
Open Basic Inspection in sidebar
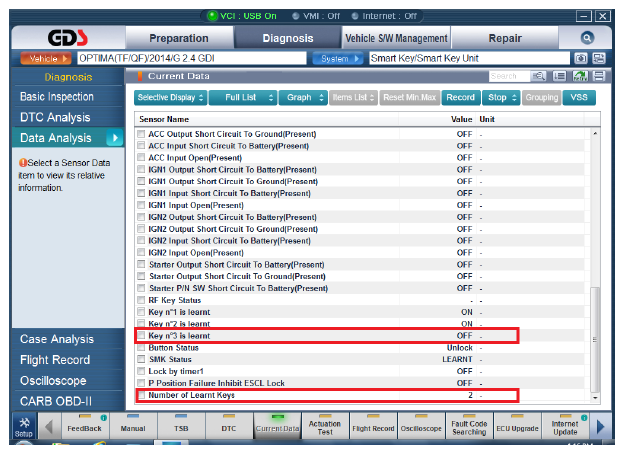click(57, 97)
